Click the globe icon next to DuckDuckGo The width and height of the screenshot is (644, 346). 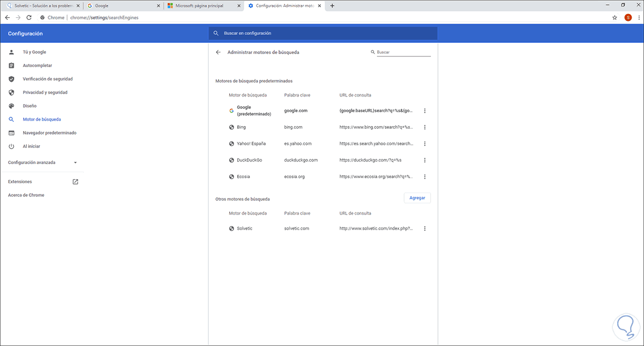click(232, 160)
